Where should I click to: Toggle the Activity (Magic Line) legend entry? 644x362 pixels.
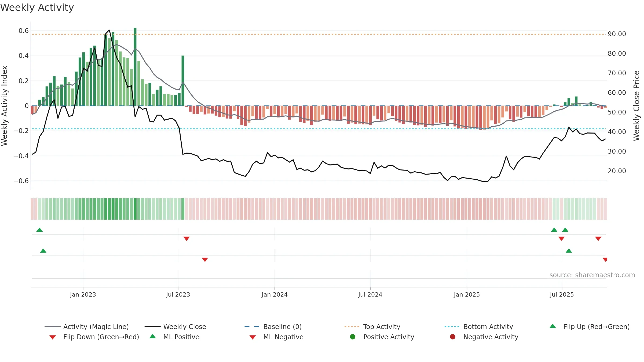click(x=87, y=327)
